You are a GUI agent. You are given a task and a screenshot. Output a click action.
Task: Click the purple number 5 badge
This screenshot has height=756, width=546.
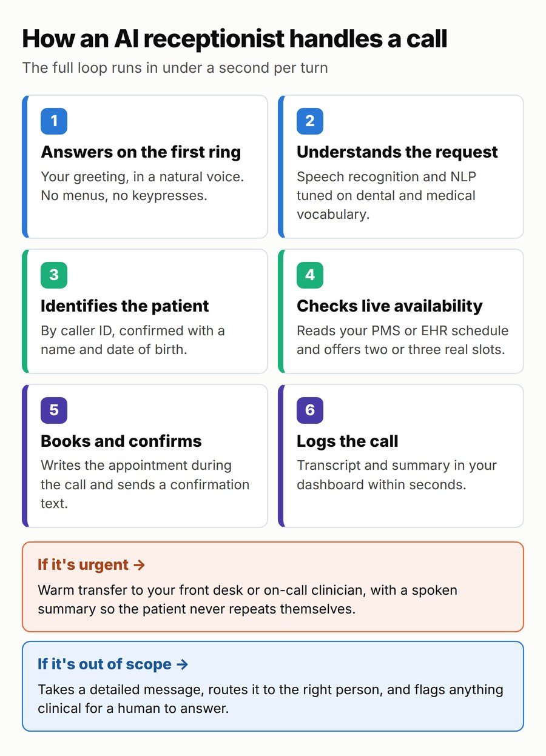[54, 410]
